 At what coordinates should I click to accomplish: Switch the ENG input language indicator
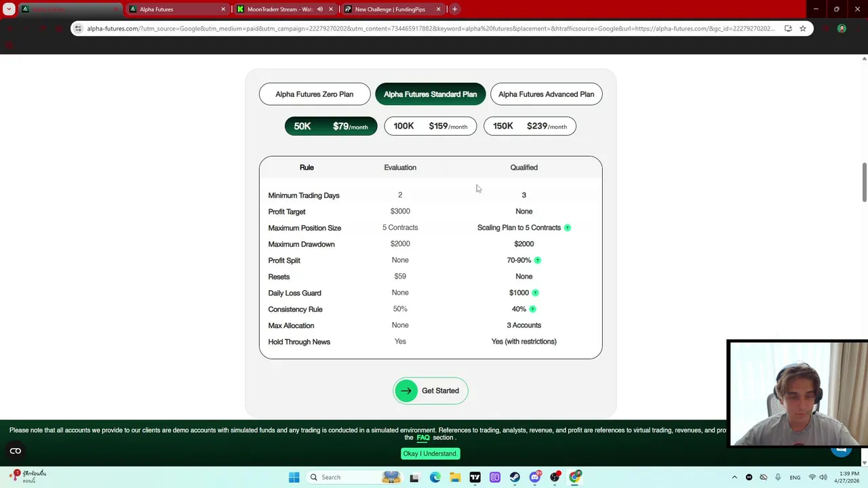click(795, 477)
